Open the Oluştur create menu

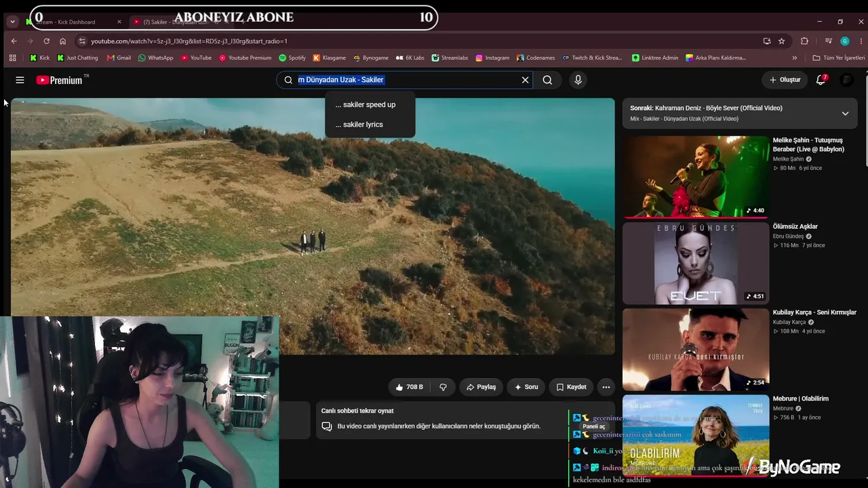pyautogui.click(x=785, y=80)
